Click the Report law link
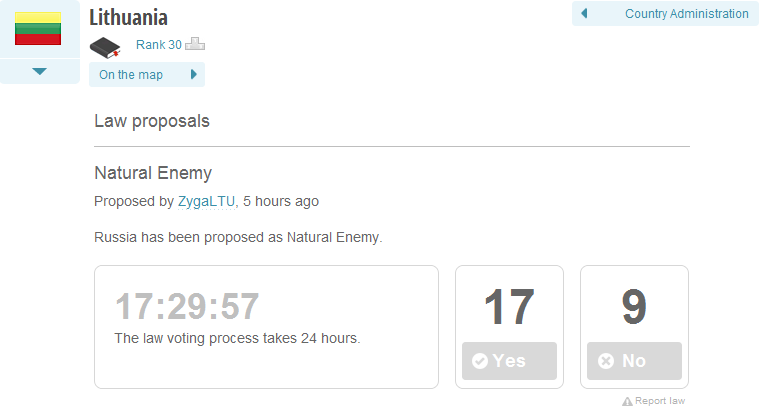 point(659,401)
